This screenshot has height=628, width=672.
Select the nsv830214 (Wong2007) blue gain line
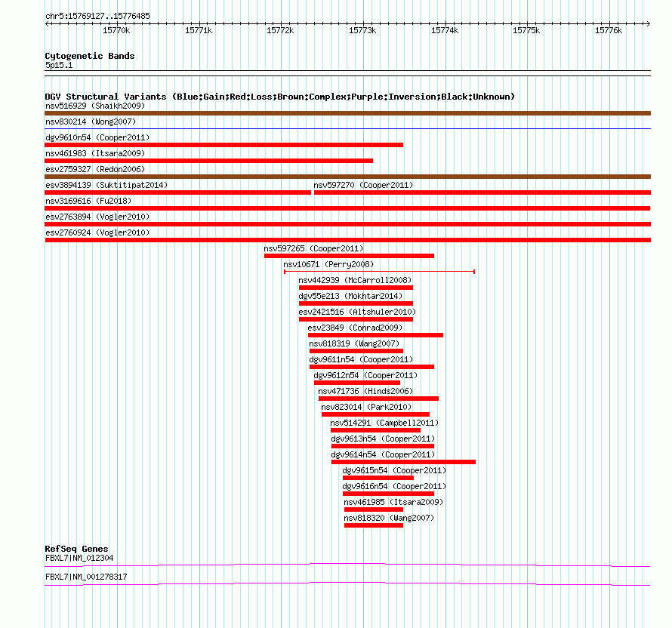pyautogui.click(x=347, y=128)
